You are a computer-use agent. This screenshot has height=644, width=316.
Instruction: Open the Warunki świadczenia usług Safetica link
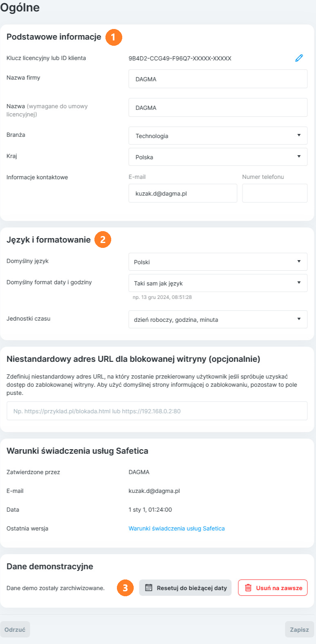(177, 528)
